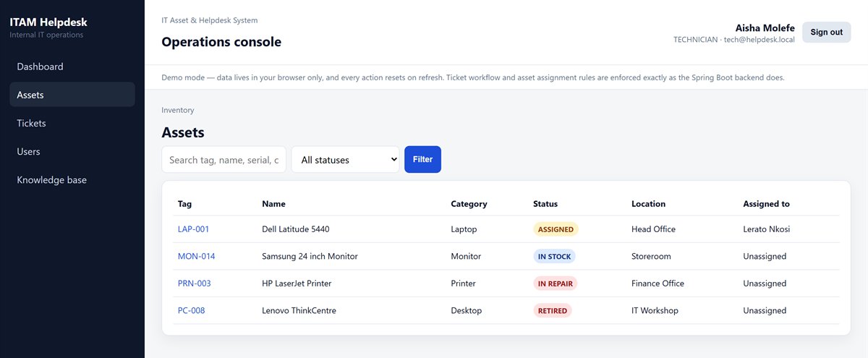
Task: Click the tech@helpdesk.local role line
Action: (x=734, y=40)
